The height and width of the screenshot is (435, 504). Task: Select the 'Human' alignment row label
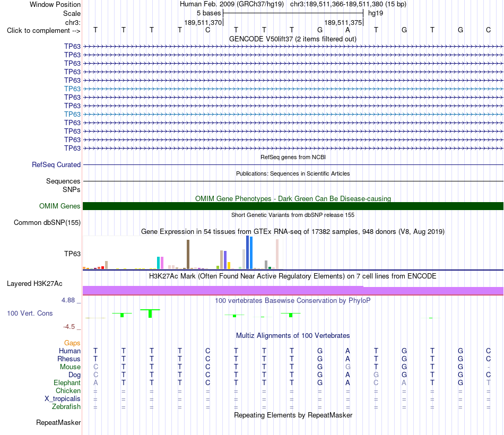pyautogui.click(x=69, y=351)
